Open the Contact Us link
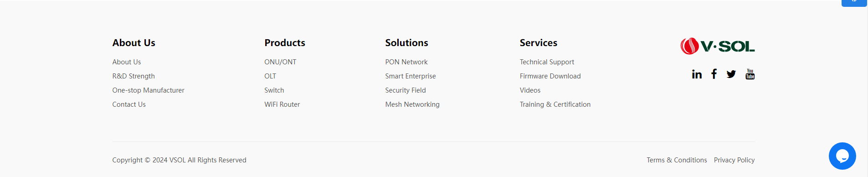Screen dimensions: 868x177 point(129,104)
